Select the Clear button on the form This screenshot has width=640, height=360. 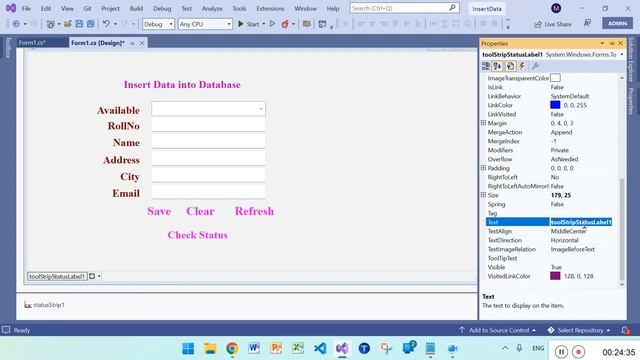200,211
